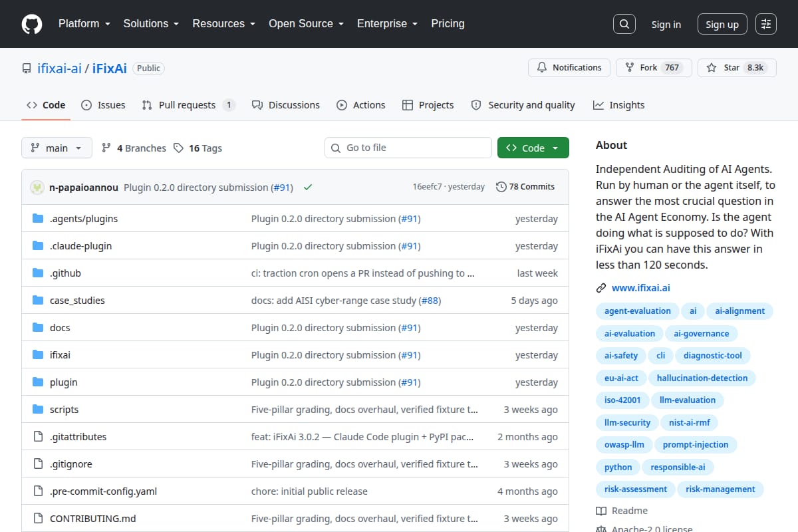Open Security and quality tab
Viewport: 798px width, 532px height.
(523, 105)
